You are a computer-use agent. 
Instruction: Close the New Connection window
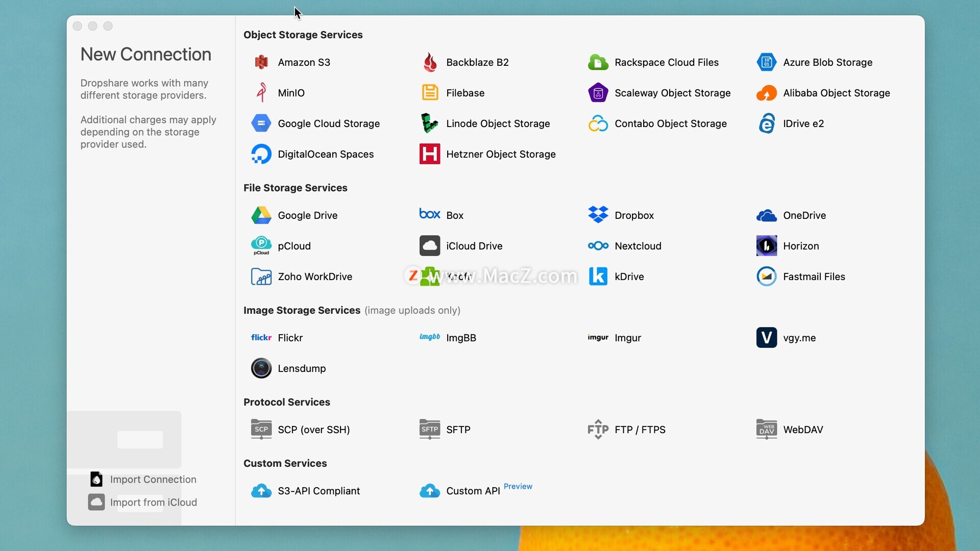[78, 26]
